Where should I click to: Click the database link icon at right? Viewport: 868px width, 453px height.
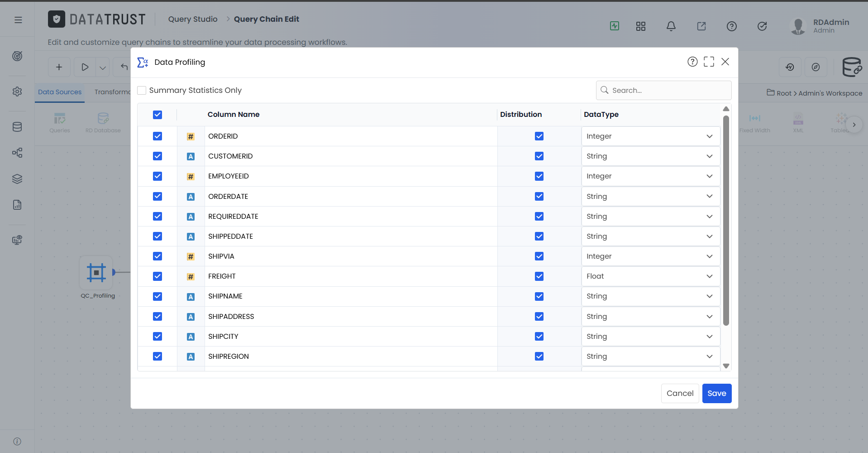(x=852, y=67)
